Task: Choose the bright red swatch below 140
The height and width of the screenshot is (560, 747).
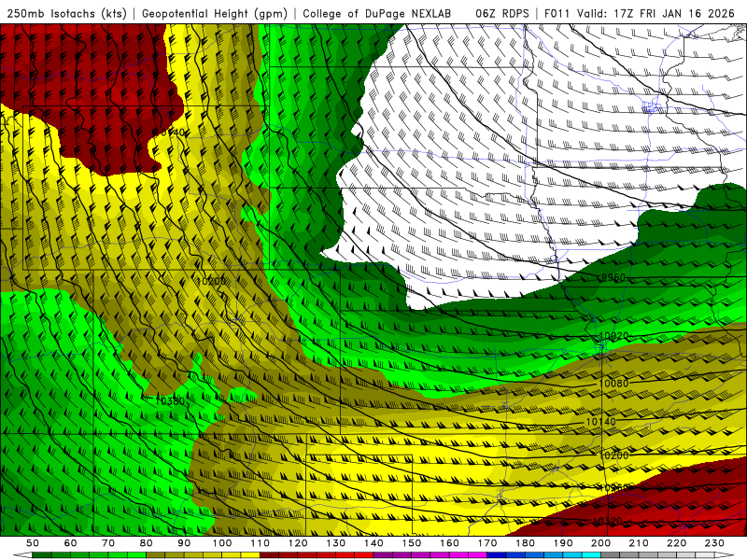Action: pyautogui.click(x=364, y=555)
